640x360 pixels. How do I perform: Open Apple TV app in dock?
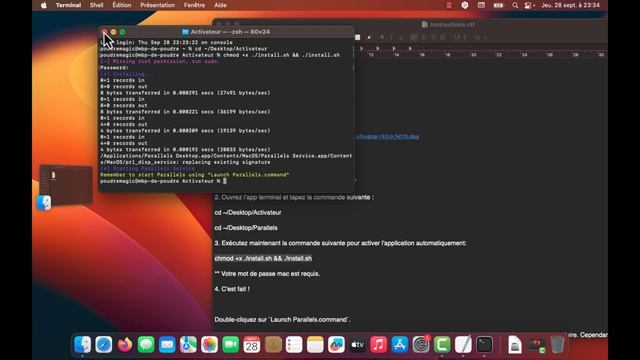(x=358, y=345)
